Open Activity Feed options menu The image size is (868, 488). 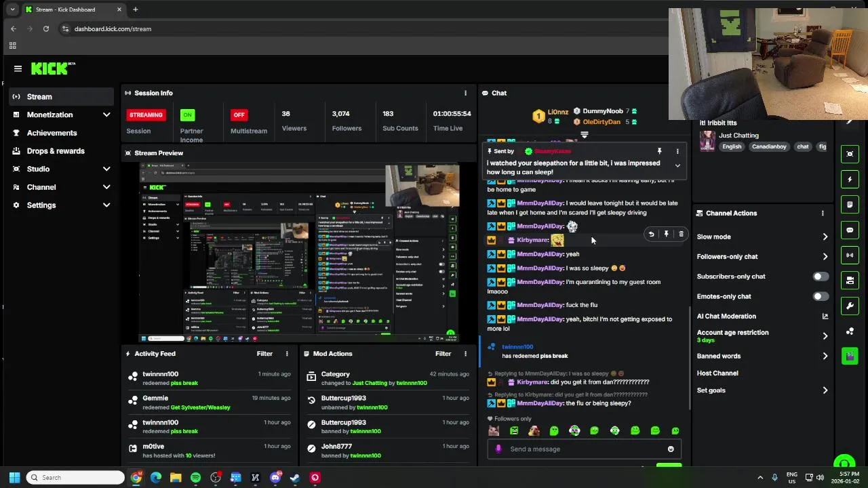287,354
